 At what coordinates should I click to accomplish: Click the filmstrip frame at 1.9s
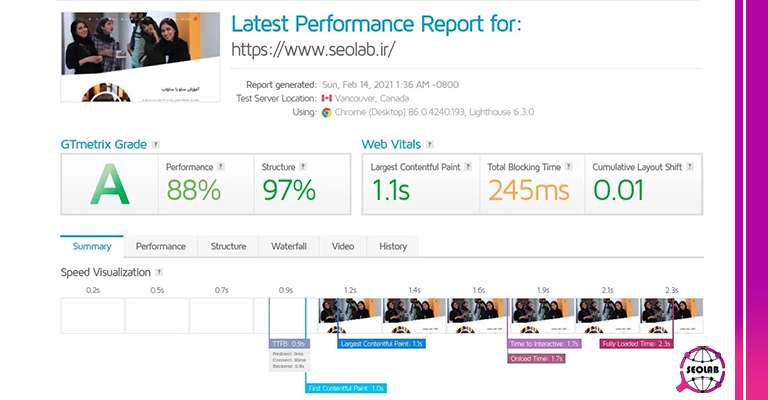tap(543, 316)
